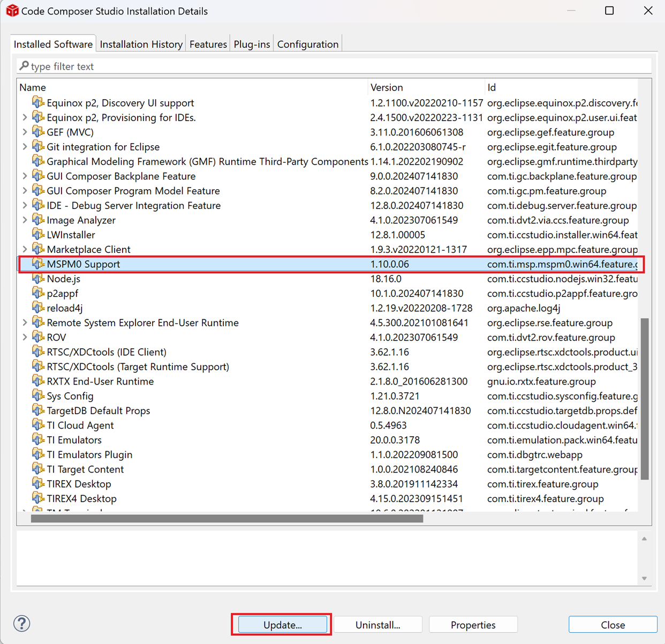Expand GUI Composer Backplane Feature
This screenshot has width=665, height=644.
click(x=25, y=176)
